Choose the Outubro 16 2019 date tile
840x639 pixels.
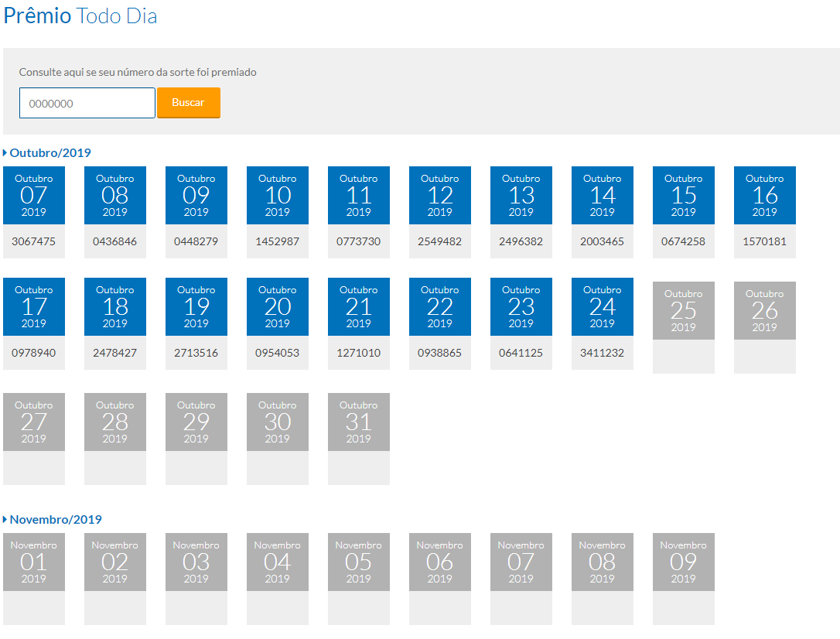point(764,196)
